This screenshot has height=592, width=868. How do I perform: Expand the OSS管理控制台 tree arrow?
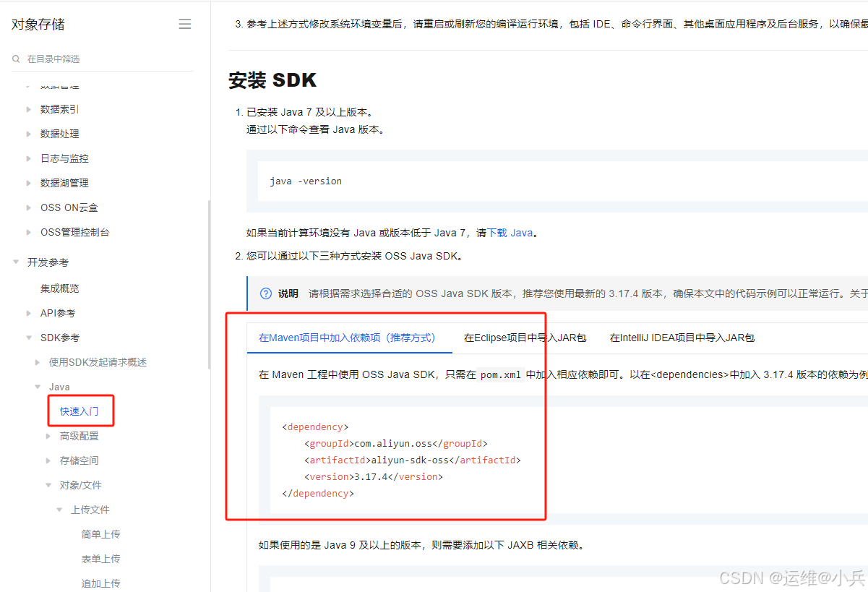tap(28, 232)
